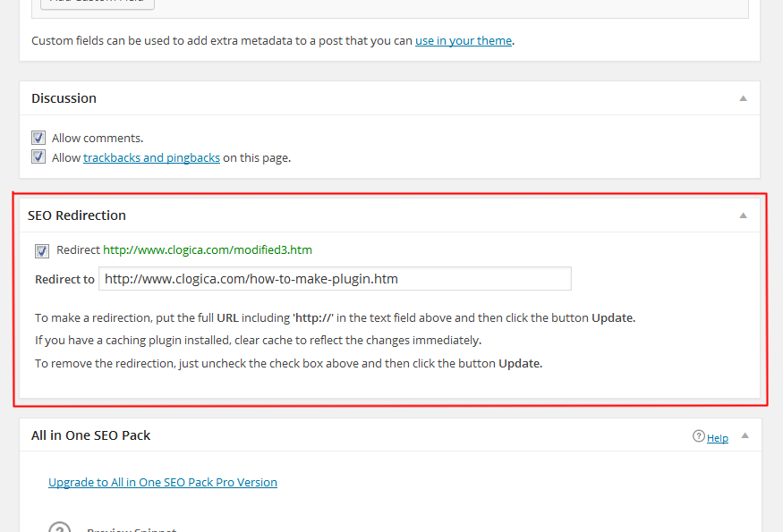Toggle the Allow trackbacks and pingbacks checkbox

pos(38,157)
